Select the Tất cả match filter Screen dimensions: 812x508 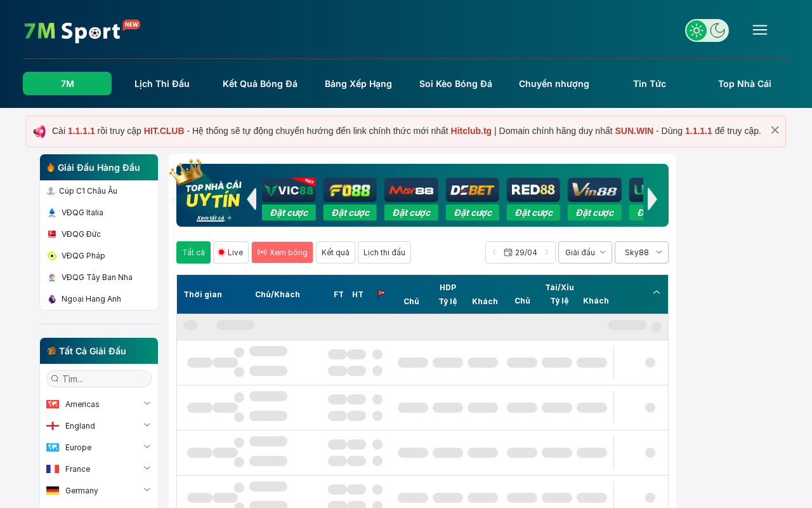pyautogui.click(x=193, y=252)
